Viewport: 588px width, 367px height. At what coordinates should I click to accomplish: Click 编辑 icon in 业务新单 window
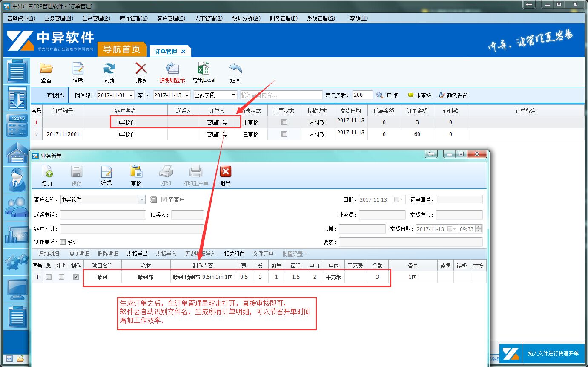[x=106, y=172]
